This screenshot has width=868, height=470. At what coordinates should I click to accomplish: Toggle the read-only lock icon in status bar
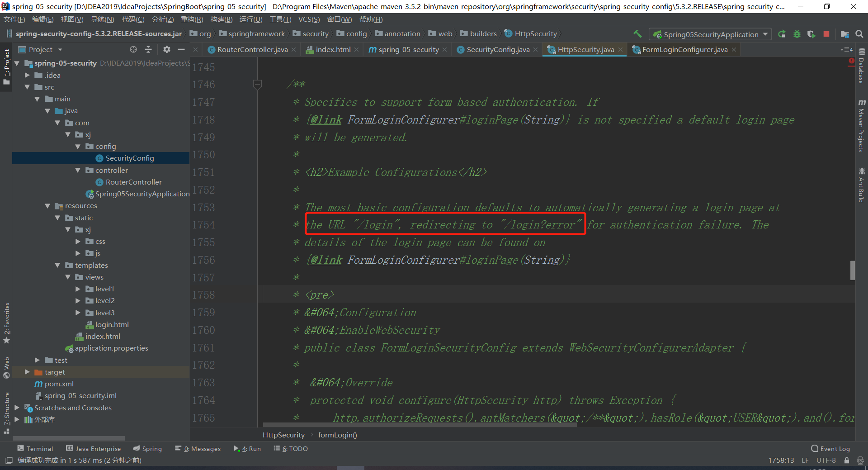847,461
